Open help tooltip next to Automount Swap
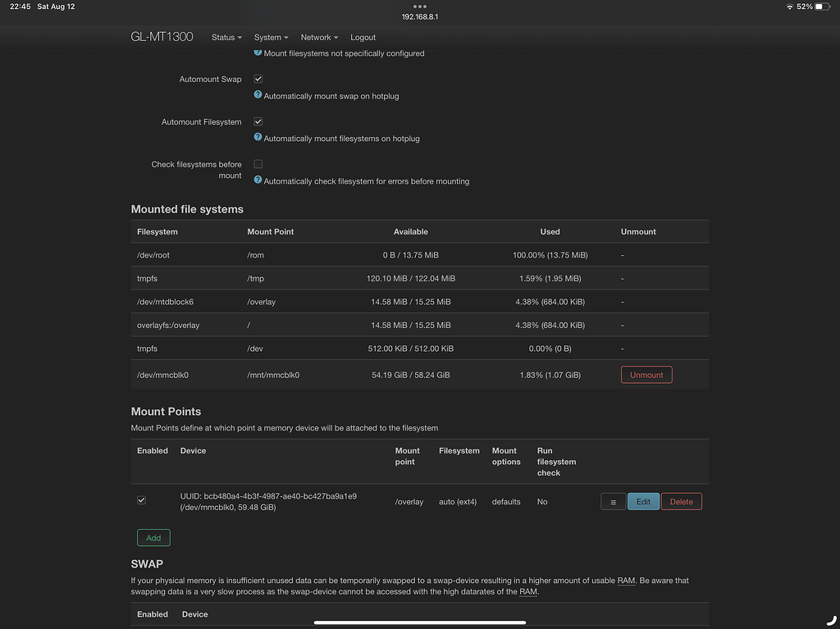Viewport: 840px width, 629px height. click(x=258, y=95)
